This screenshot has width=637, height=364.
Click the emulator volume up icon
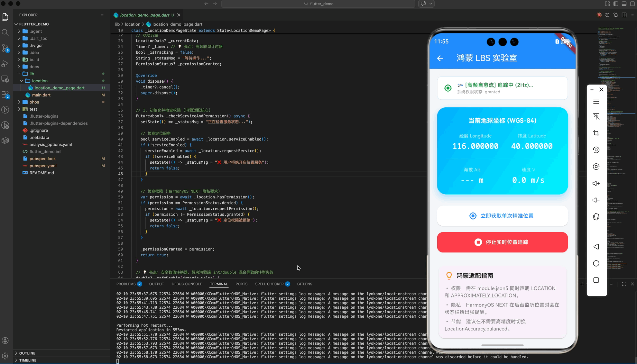tap(596, 183)
